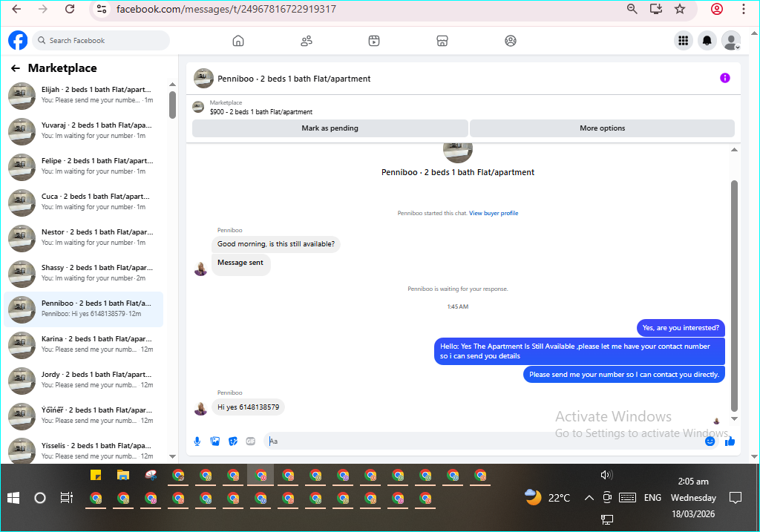Open the Marketplace storefront tab icon
The image size is (760, 532).
(442, 41)
